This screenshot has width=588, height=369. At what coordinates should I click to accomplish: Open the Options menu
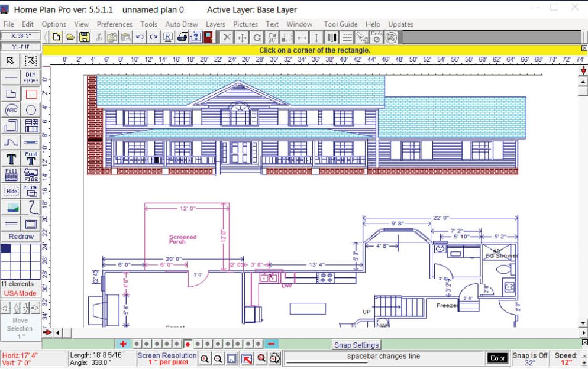click(x=54, y=24)
